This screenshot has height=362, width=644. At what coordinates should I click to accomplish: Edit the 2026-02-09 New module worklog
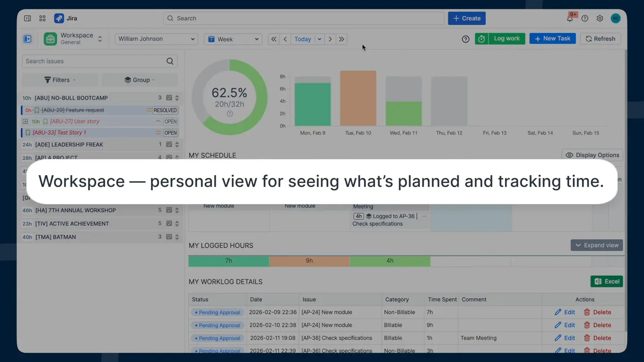[565, 312]
